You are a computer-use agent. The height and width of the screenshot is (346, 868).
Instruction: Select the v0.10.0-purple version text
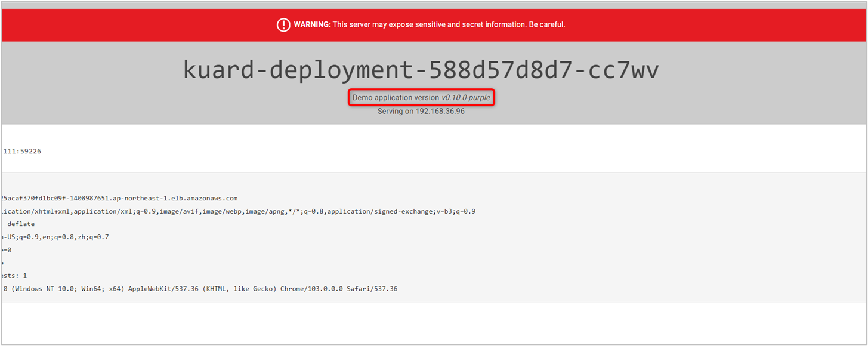pos(466,98)
